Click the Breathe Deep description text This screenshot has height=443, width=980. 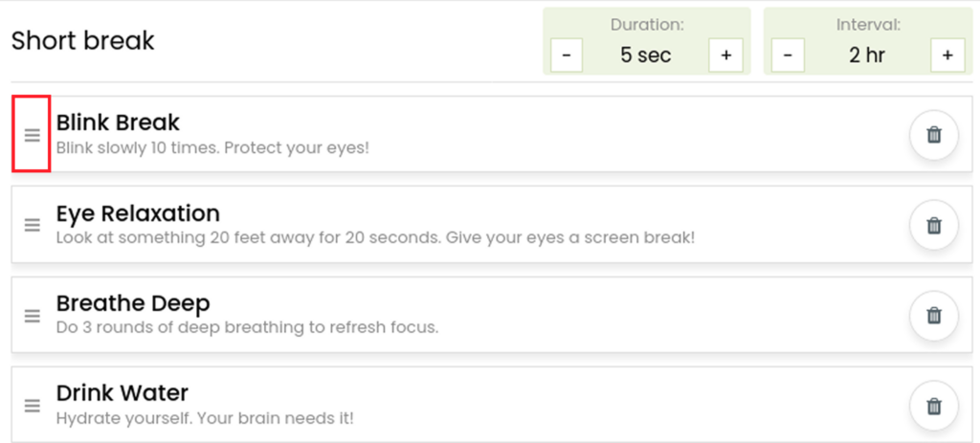click(248, 327)
